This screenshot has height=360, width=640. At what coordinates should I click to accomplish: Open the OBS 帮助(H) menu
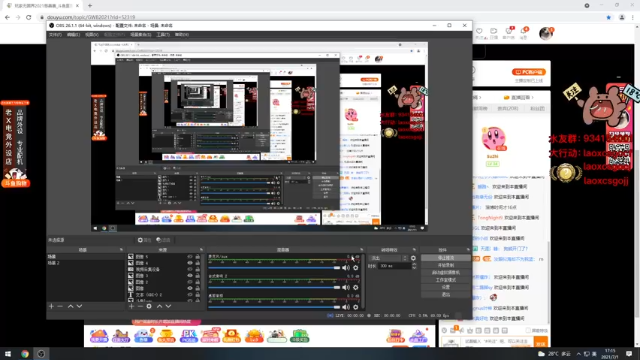pyautogui.click(x=182, y=35)
